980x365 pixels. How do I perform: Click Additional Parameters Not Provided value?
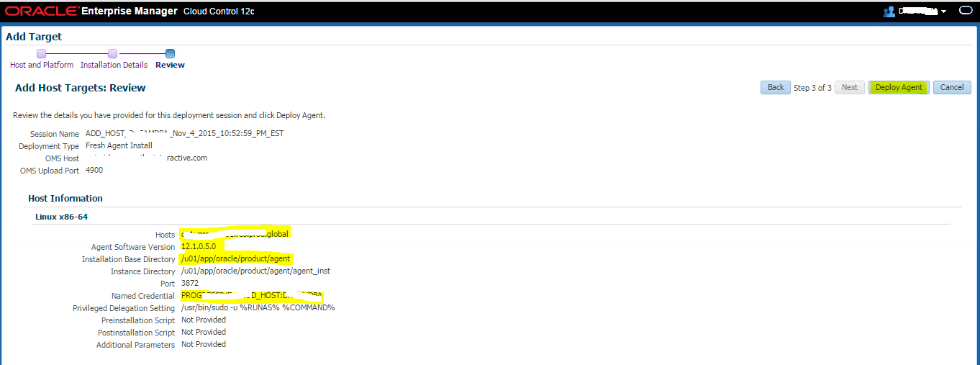tap(204, 344)
